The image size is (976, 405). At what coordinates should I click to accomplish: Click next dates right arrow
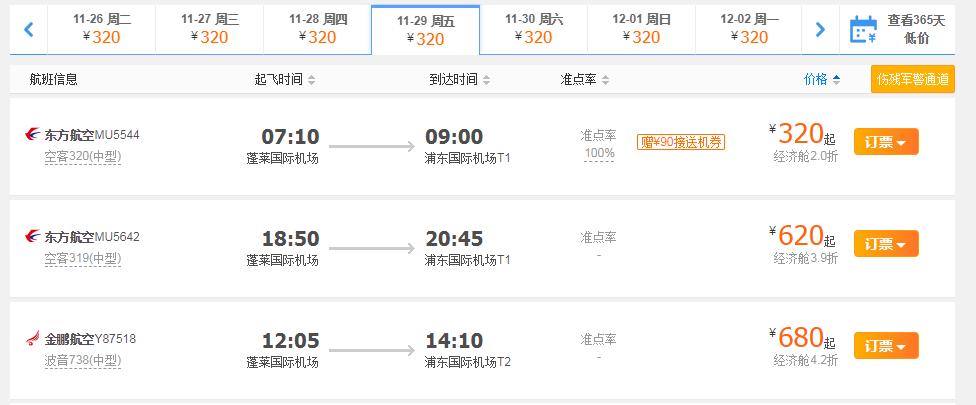click(x=820, y=29)
